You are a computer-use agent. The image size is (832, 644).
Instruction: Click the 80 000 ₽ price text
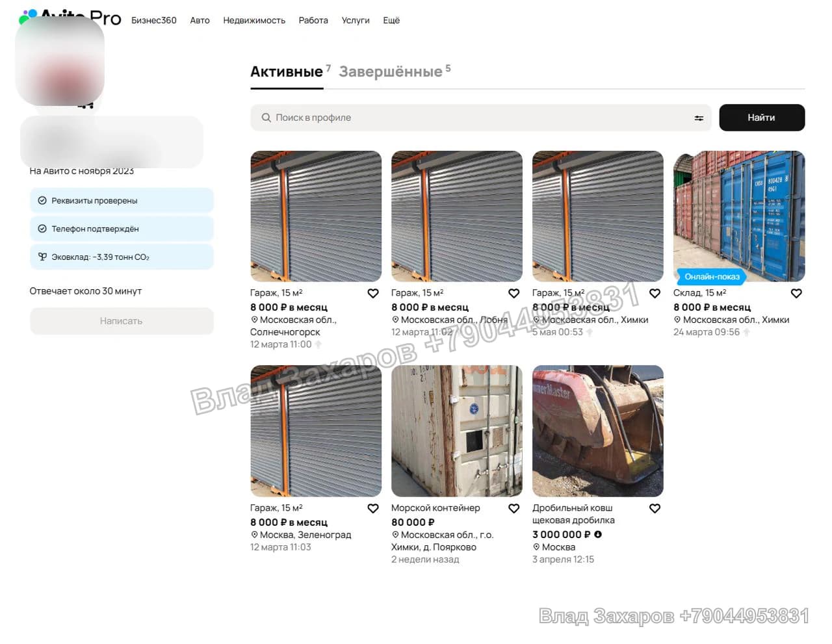pos(413,522)
